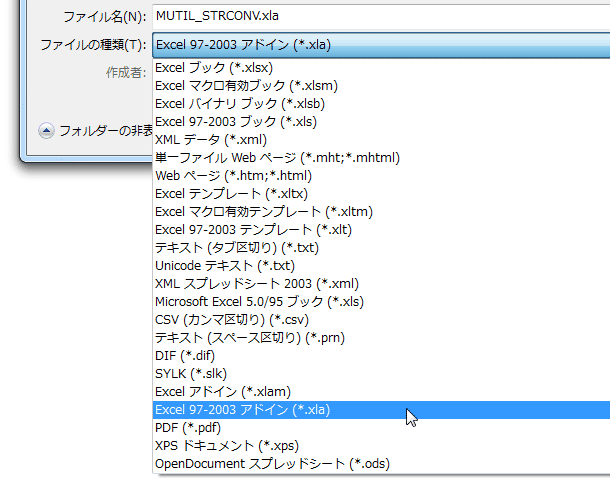The height and width of the screenshot is (484, 610).
Task: Collapse folders with the フォルダーの非表示 arrow icon
Action: coord(46,131)
